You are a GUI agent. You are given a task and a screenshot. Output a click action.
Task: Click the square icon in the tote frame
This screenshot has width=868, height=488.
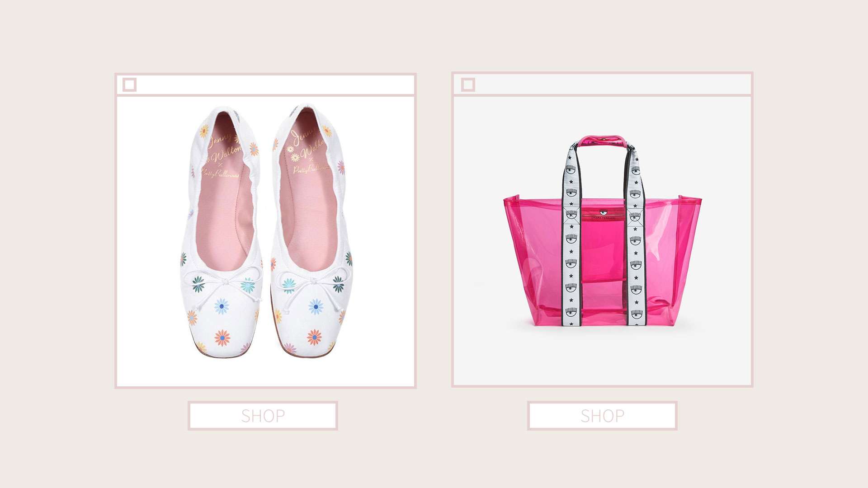coord(468,84)
